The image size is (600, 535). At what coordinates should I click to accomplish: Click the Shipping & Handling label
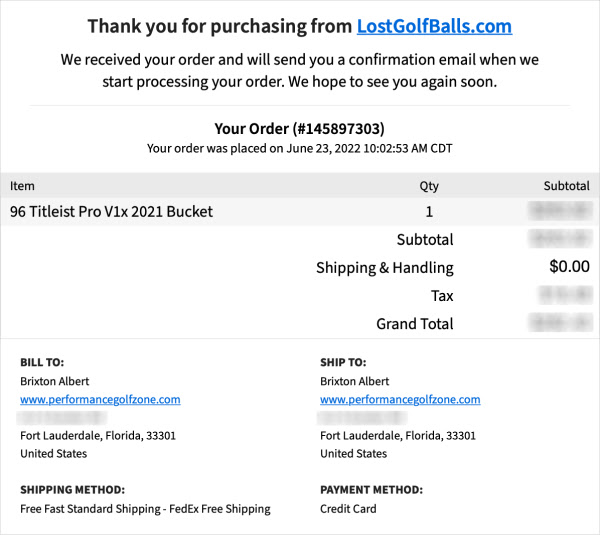[x=385, y=268]
